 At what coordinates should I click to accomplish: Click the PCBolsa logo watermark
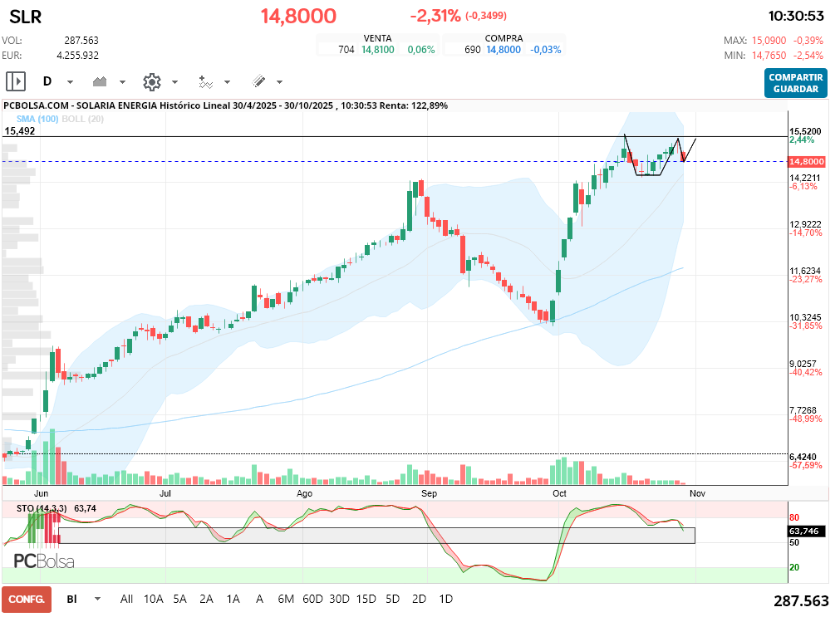click(44, 561)
